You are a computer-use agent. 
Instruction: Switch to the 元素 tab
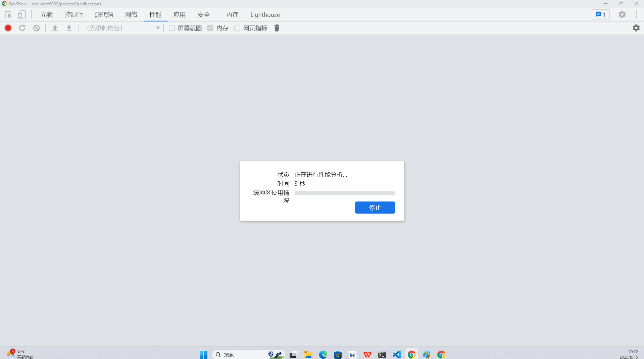47,14
